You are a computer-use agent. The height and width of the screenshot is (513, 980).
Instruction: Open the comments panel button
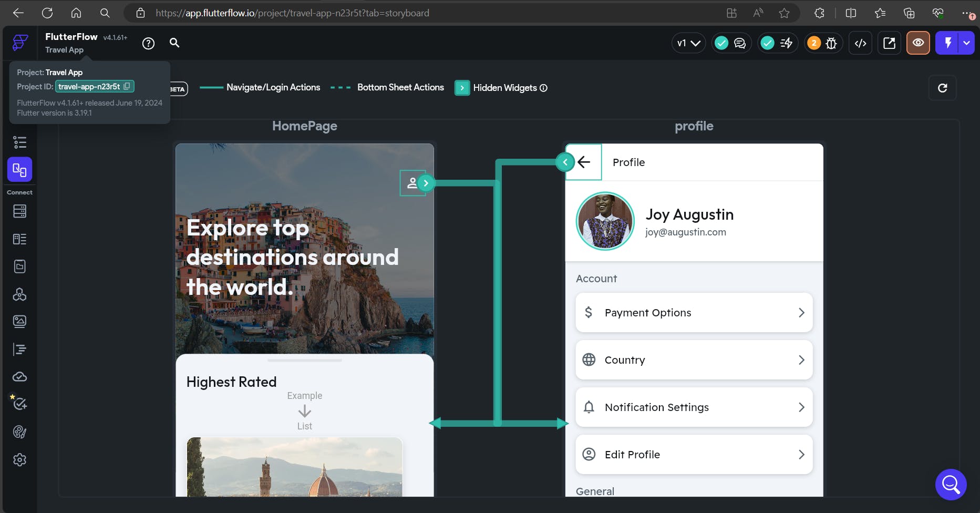(x=740, y=43)
